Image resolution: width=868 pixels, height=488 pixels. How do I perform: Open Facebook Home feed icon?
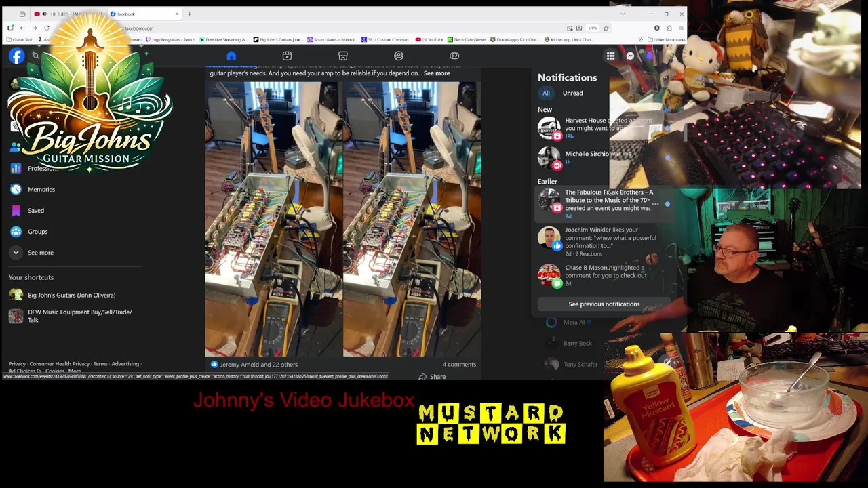231,56
